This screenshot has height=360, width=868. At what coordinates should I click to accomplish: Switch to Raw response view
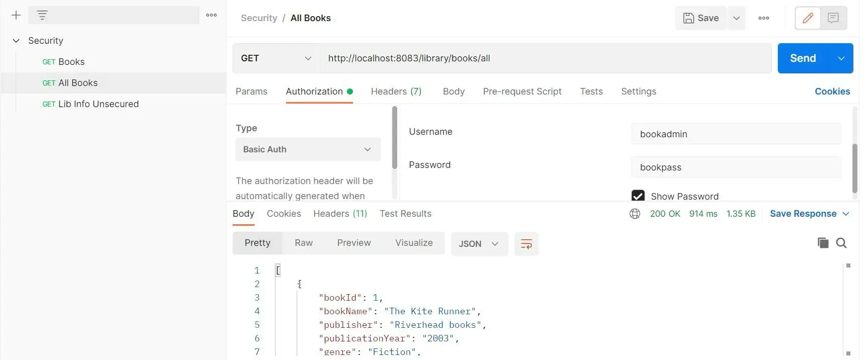coord(304,243)
